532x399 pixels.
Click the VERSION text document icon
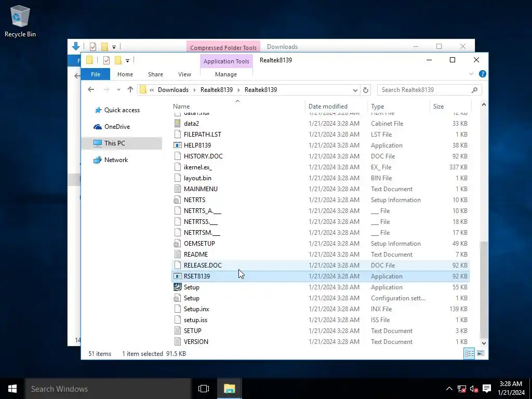click(x=178, y=342)
